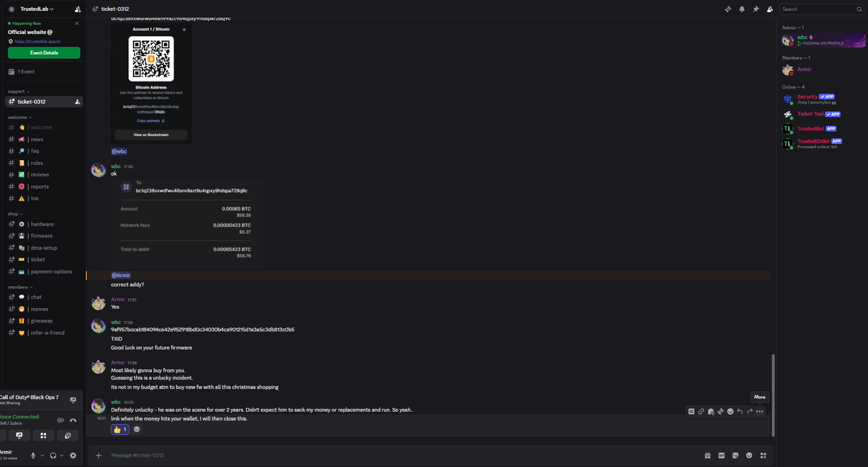Collapse the members category

(20, 287)
